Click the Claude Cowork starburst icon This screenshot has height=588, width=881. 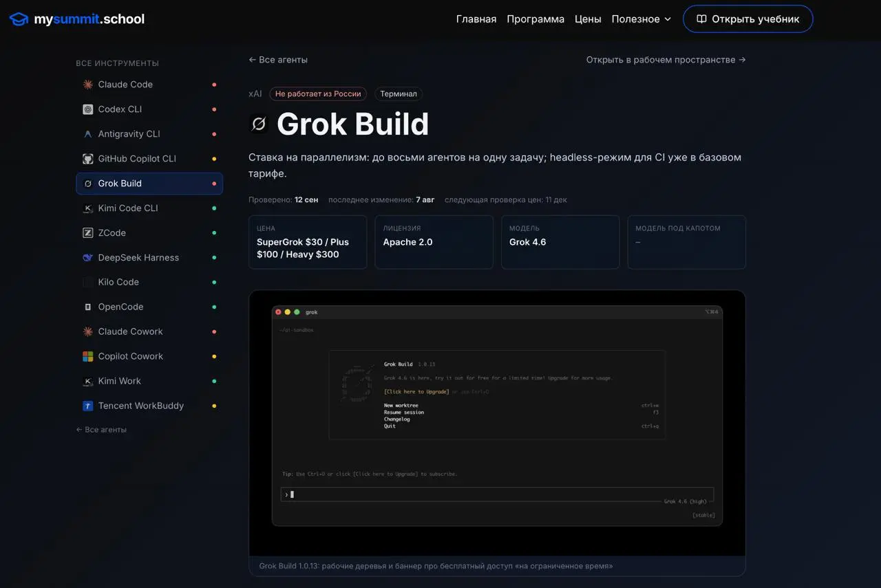click(88, 331)
